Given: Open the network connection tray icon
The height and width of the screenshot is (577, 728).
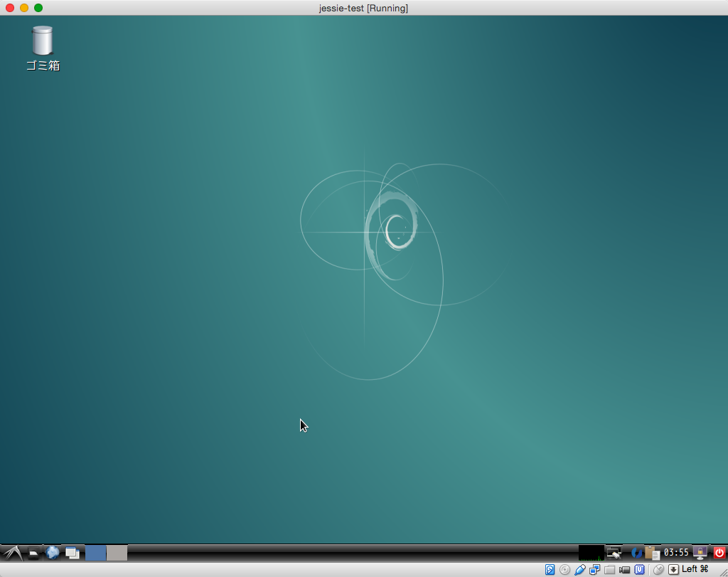Looking at the screenshot, I should (x=614, y=553).
